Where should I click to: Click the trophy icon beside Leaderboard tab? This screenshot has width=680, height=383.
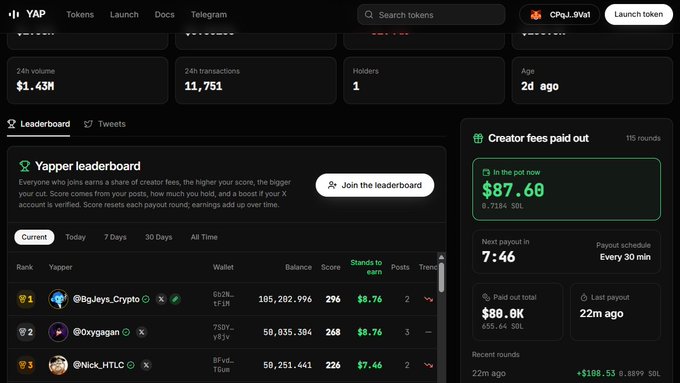tap(11, 124)
